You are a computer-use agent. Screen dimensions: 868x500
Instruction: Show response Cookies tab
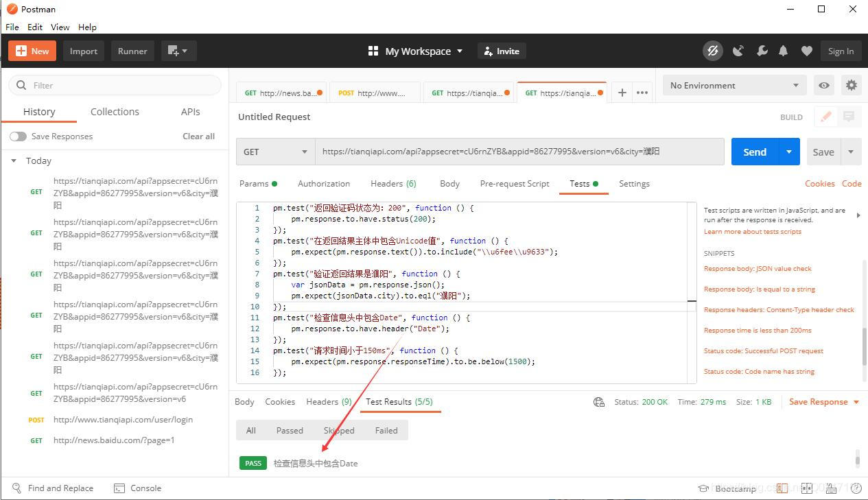(x=280, y=402)
